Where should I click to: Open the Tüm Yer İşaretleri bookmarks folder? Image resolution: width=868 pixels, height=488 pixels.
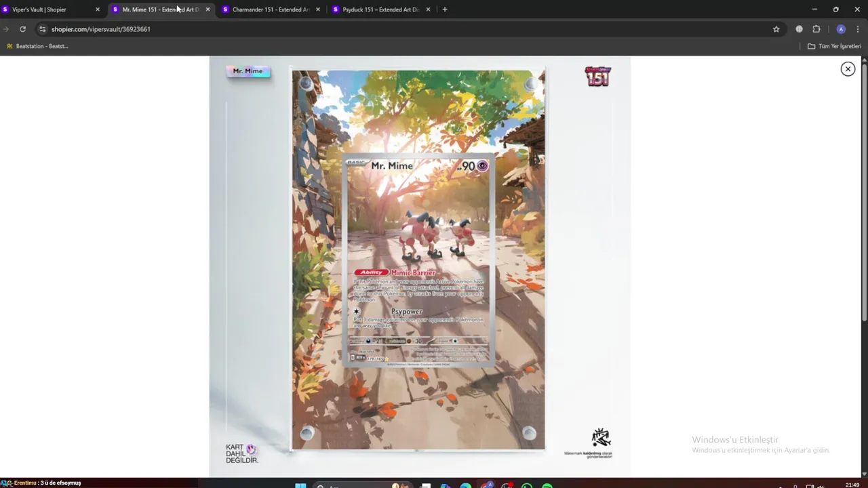click(x=834, y=46)
